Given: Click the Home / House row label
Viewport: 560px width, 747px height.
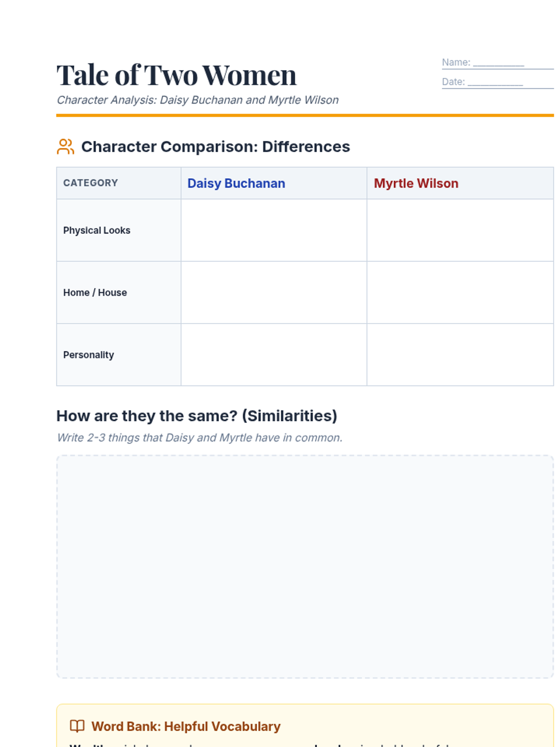Looking at the screenshot, I should tap(95, 293).
